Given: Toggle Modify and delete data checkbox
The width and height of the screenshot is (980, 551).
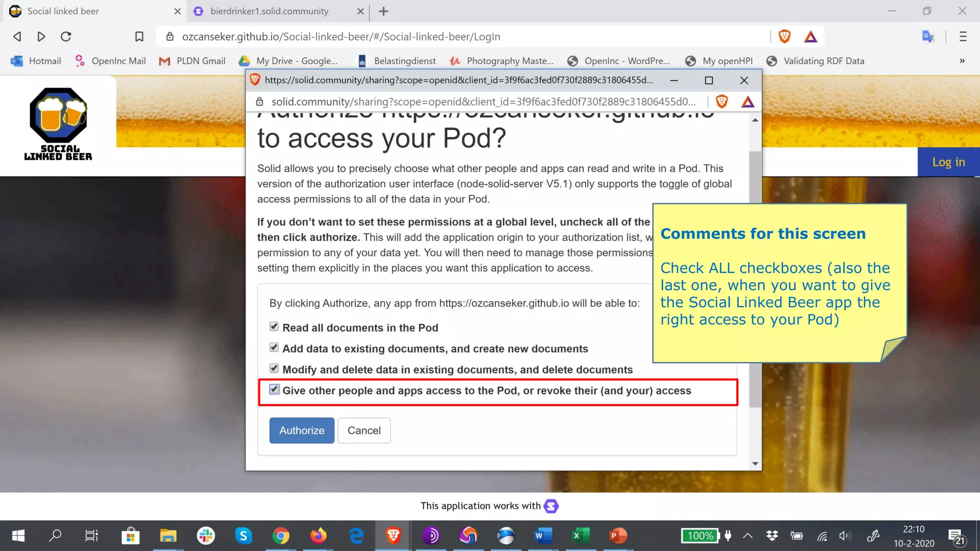Looking at the screenshot, I should click(x=274, y=369).
